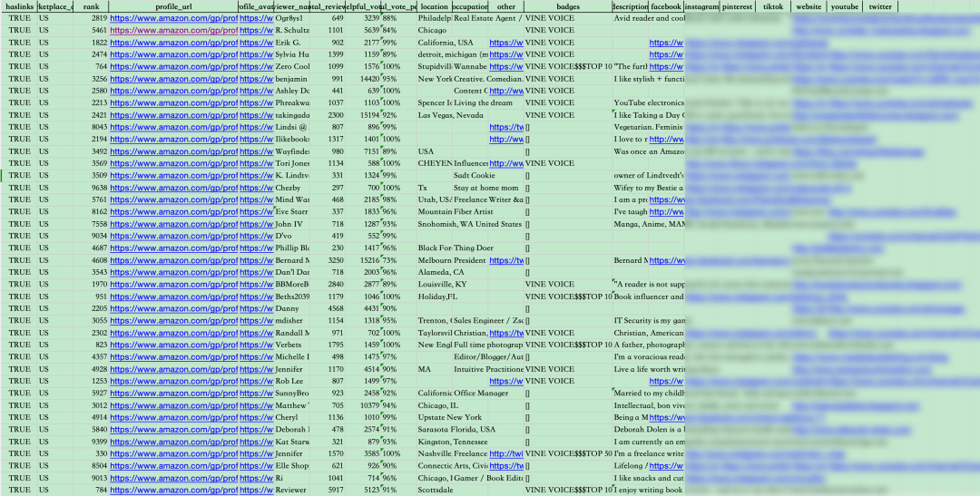
Task: Click the occupation cell 'Stay at home mom'
Action: click(485, 188)
